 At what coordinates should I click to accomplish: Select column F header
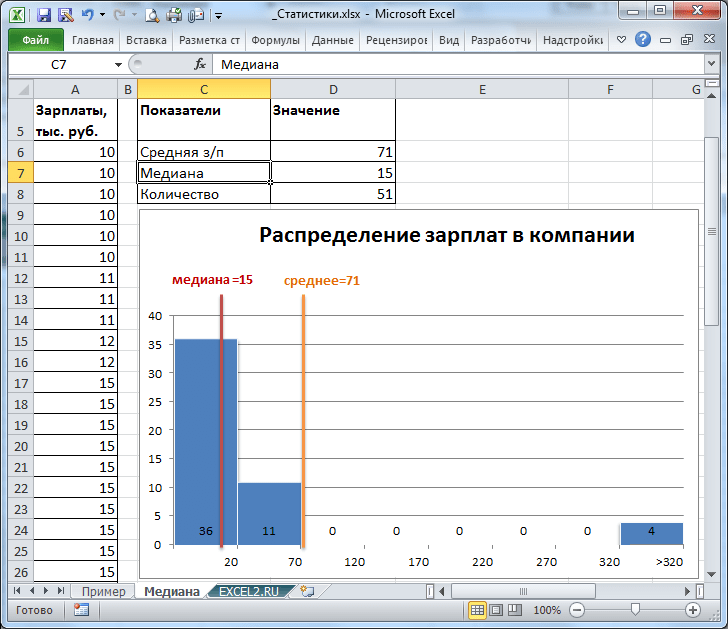tap(610, 90)
